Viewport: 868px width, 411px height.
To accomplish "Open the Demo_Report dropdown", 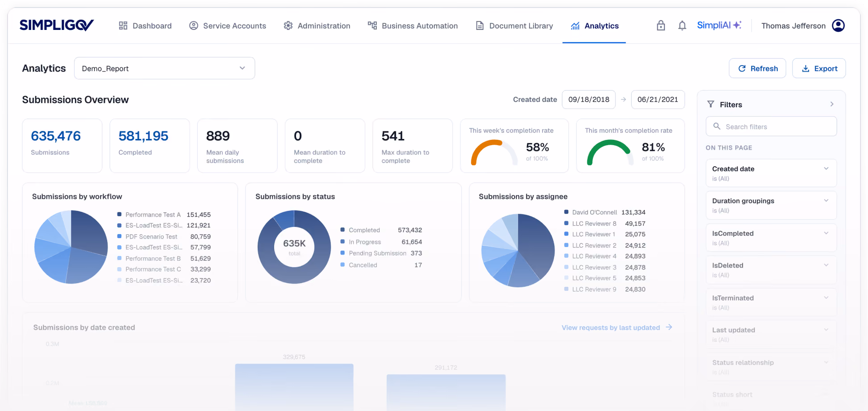I will click(x=164, y=68).
